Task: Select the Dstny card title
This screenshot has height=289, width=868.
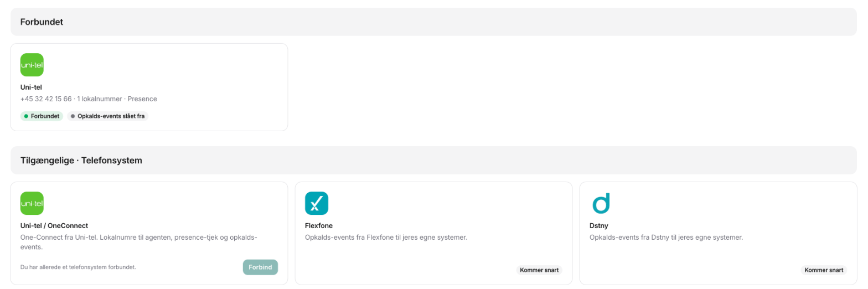Action: tap(599, 225)
